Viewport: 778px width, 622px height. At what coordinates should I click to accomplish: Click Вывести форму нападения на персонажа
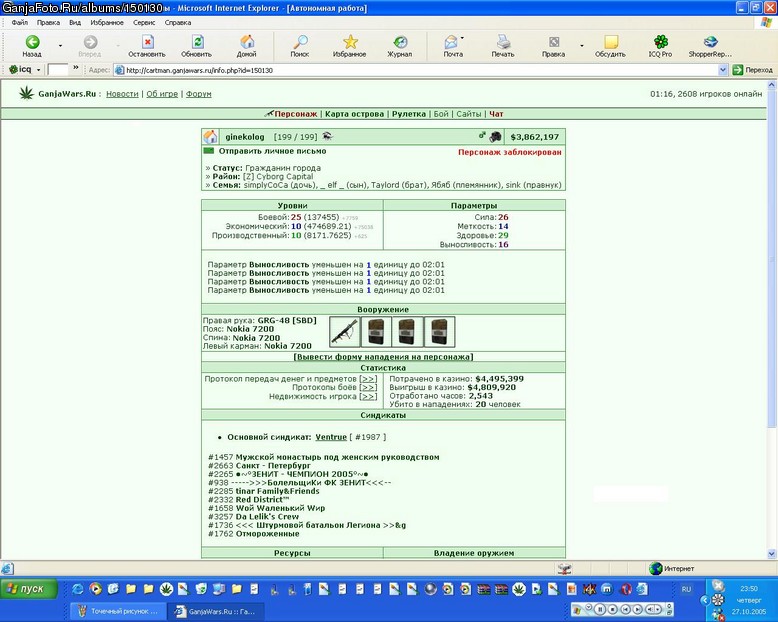pos(383,357)
